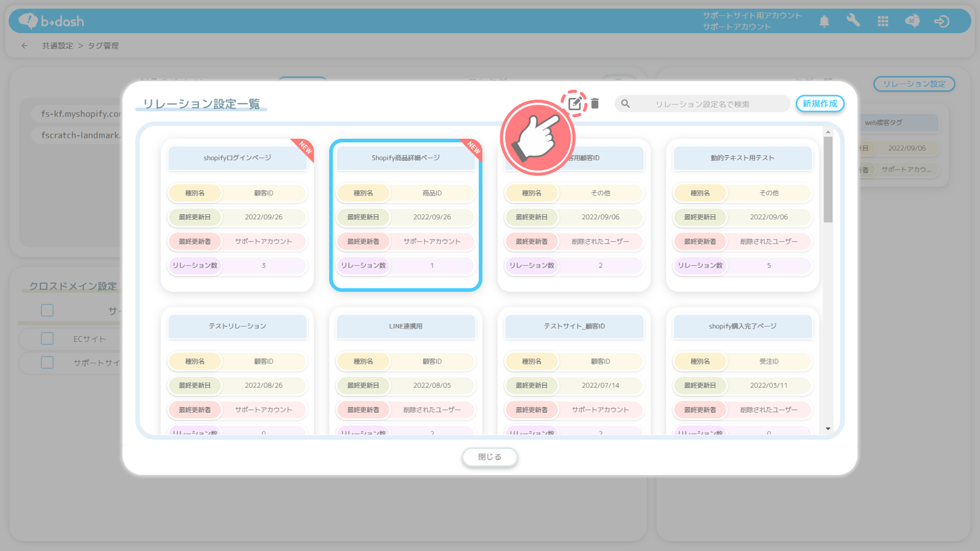Click the リレーション設定一覧 dialog title

[201, 104]
